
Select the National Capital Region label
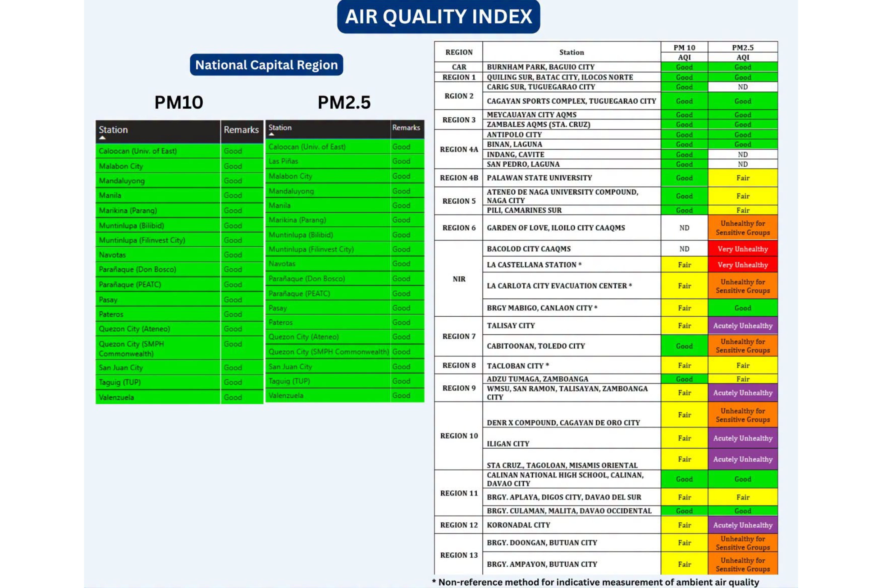pos(266,65)
